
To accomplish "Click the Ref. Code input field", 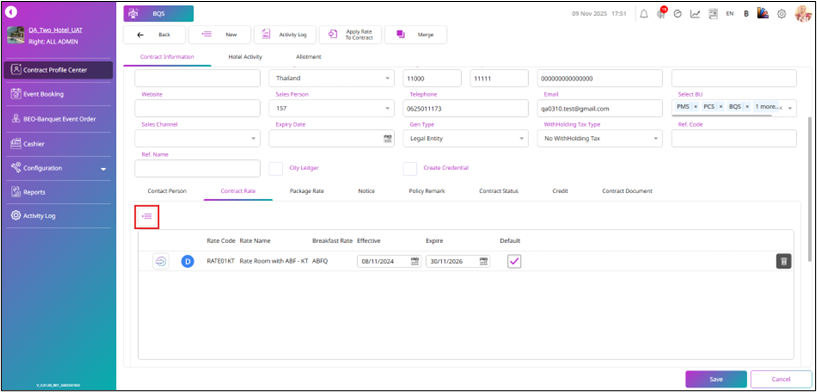I will click(x=734, y=139).
